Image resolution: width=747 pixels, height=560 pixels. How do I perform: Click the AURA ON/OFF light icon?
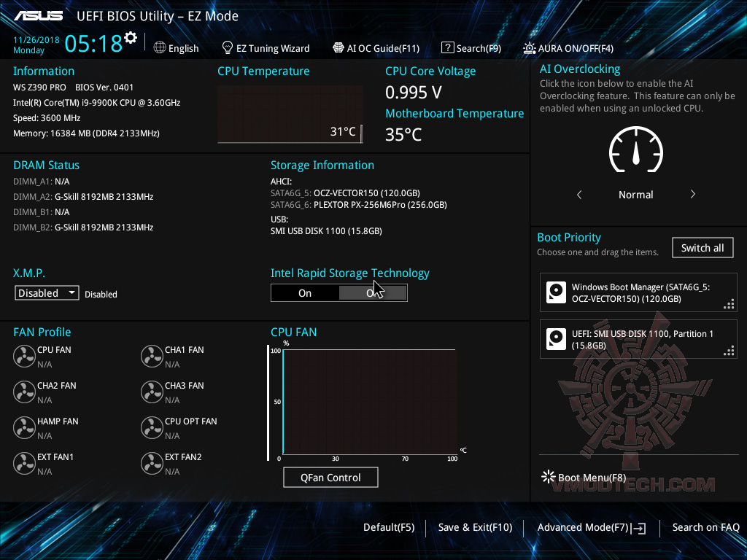[530, 47]
